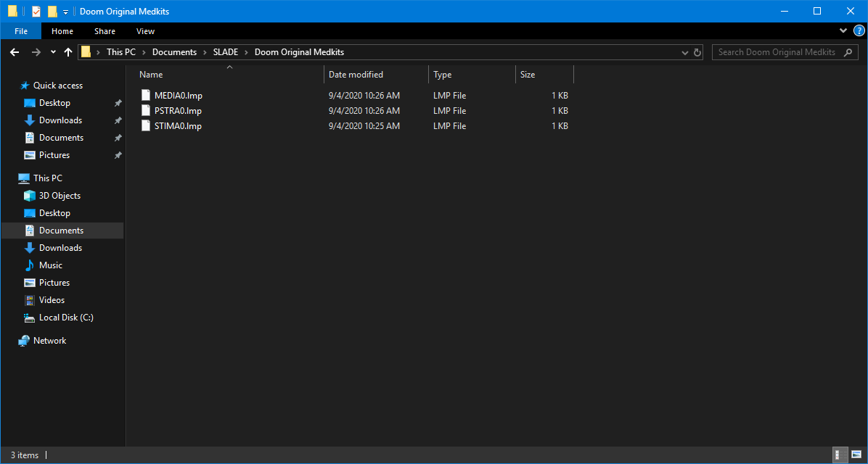868x464 pixels.
Task: Open pinned Documents under Quick access
Action: point(61,138)
